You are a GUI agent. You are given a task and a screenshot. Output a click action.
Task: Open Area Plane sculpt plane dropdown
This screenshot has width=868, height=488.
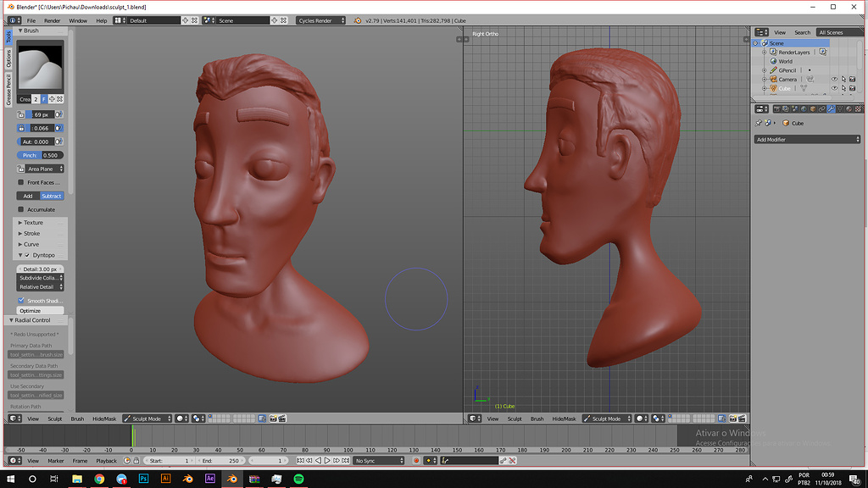click(x=45, y=169)
